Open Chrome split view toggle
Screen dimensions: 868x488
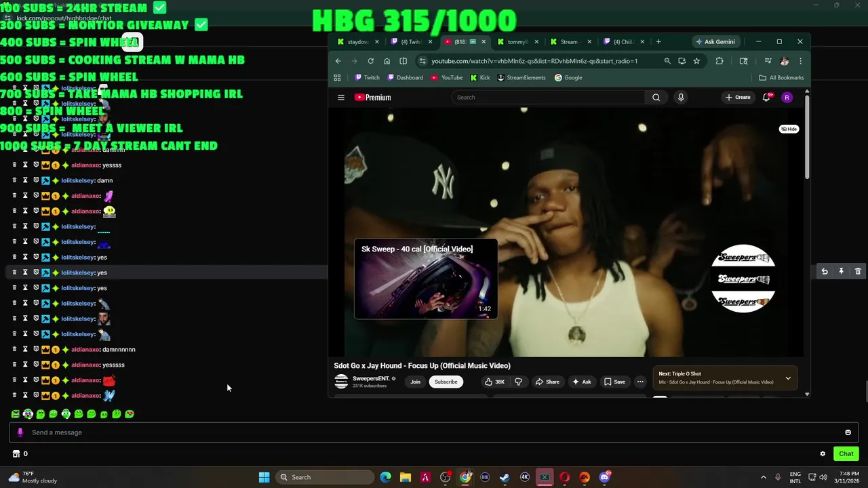tap(403, 61)
